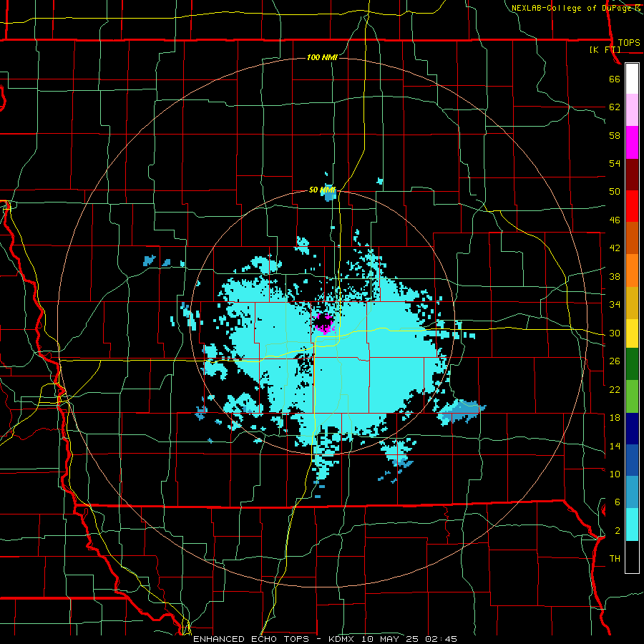
Task: Click the '18' legend value
Action: (615, 418)
